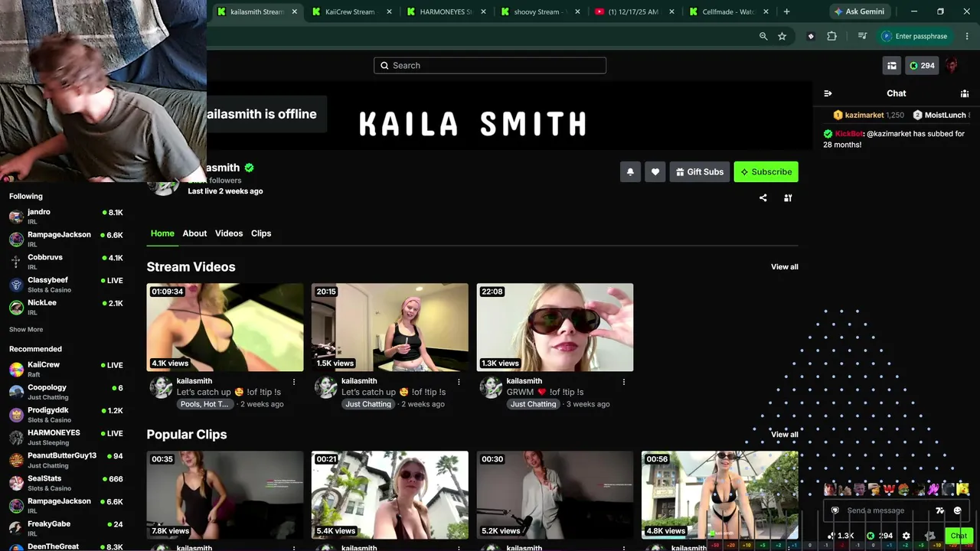Open NickLee channel in Following list
This screenshot has height=551, width=980.
pyautogui.click(x=66, y=307)
